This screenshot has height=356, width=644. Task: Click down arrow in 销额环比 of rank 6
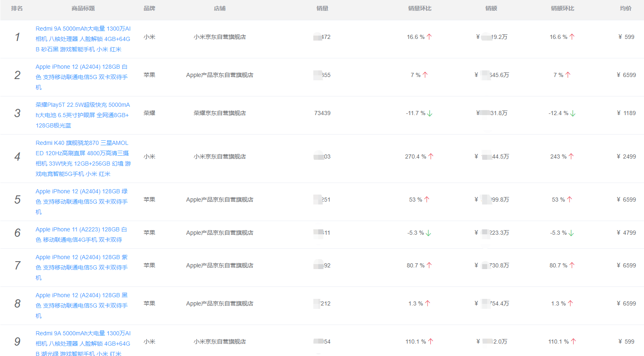(x=571, y=233)
